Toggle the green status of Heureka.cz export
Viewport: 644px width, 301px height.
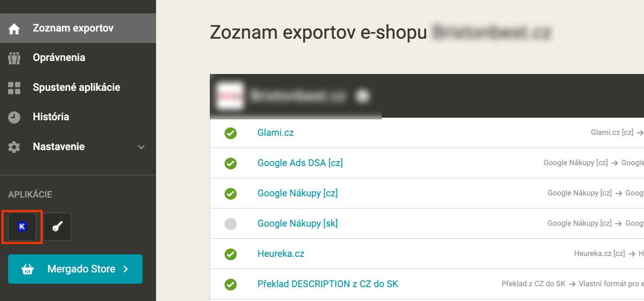point(230,254)
